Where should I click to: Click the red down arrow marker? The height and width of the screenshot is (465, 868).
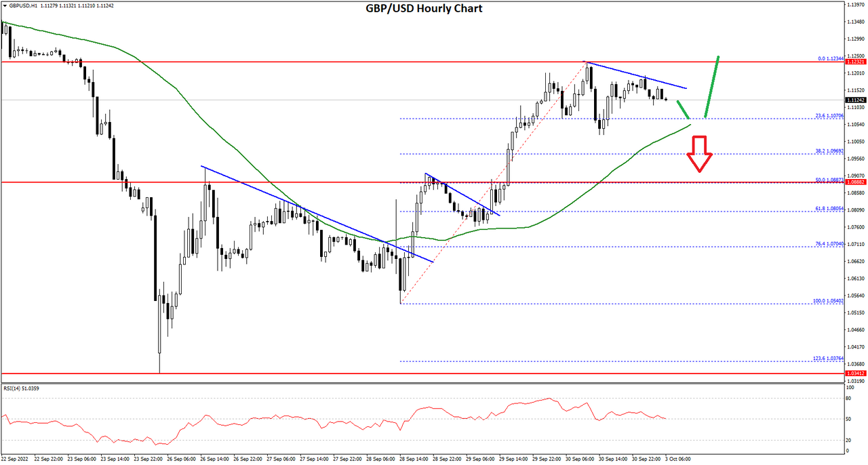pyautogui.click(x=699, y=155)
